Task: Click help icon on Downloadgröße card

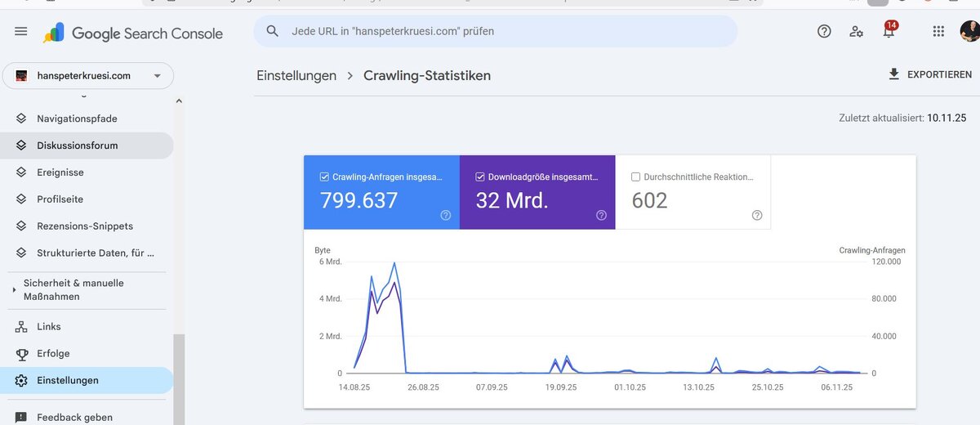Action: click(601, 216)
